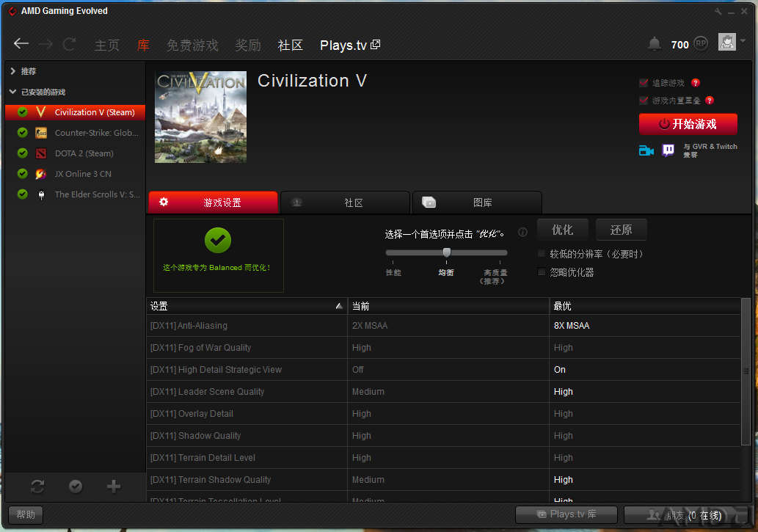Switch to the 图库 tab
758x532 pixels.
coord(477,203)
